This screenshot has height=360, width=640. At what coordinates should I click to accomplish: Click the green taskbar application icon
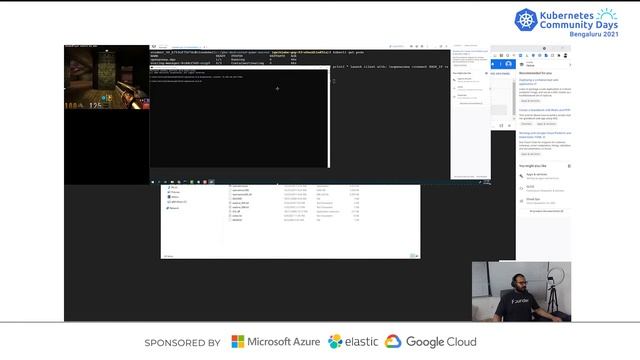click(192, 182)
